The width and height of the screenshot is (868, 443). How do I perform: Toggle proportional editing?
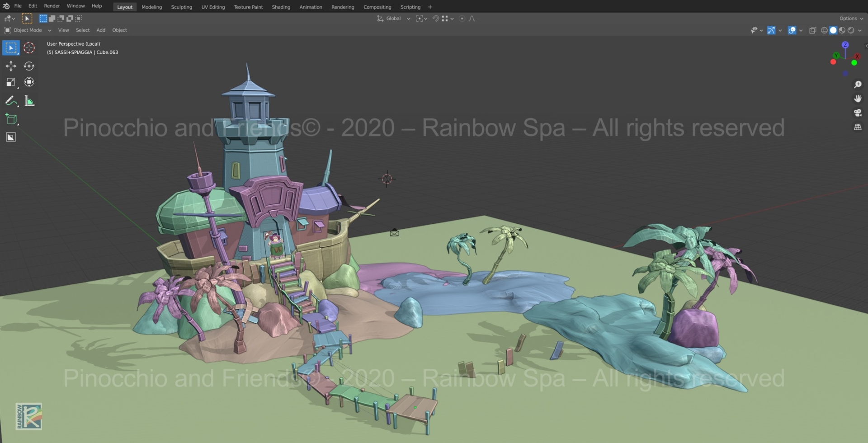(462, 19)
